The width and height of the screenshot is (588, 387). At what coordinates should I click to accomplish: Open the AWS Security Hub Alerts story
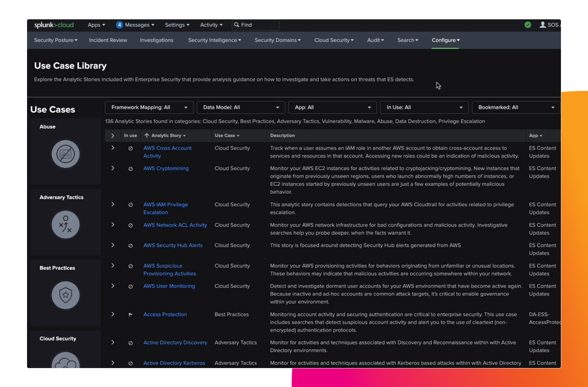click(x=173, y=245)
